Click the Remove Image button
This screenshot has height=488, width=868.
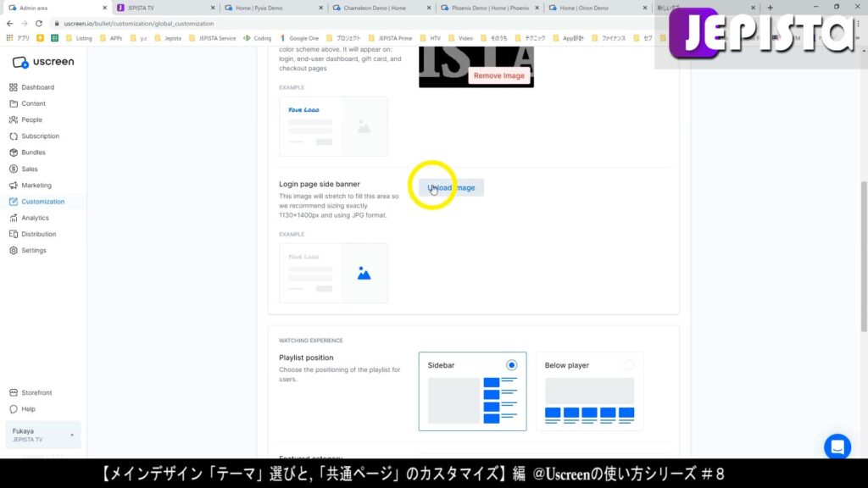point(498,75)
